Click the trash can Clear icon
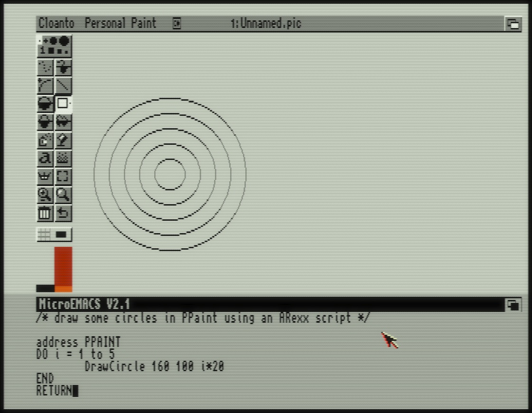The width and height of the screenshot is (532, 413). pos(45,214)
